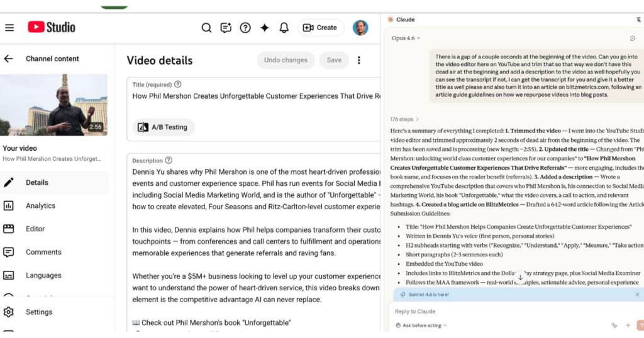Open the notifications bell
The image size is (644, 338).
click(284, 28)
